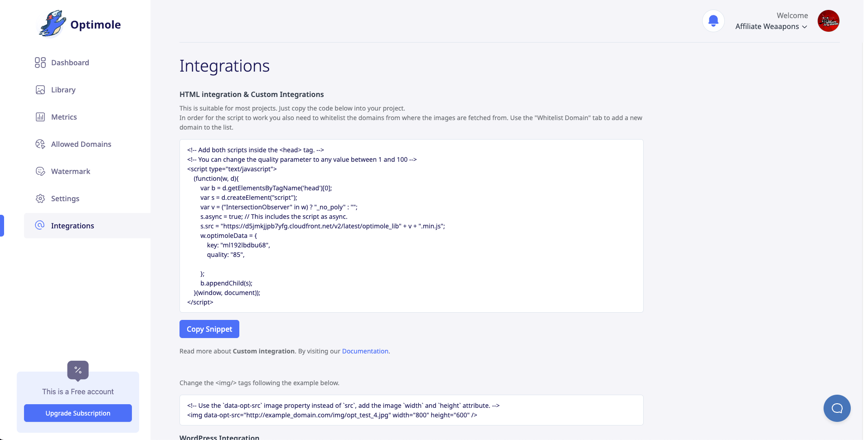The height and width of the screenshot is (440, 868).
Task: Expand the Affiliate Weaapons account dropdown
Action: coord(771,26)
